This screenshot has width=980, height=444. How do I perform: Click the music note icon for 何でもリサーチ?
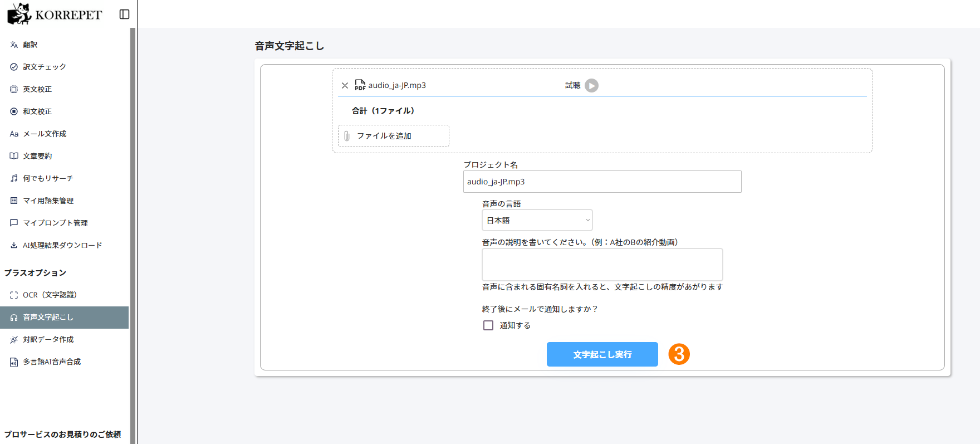coord(14,178)
